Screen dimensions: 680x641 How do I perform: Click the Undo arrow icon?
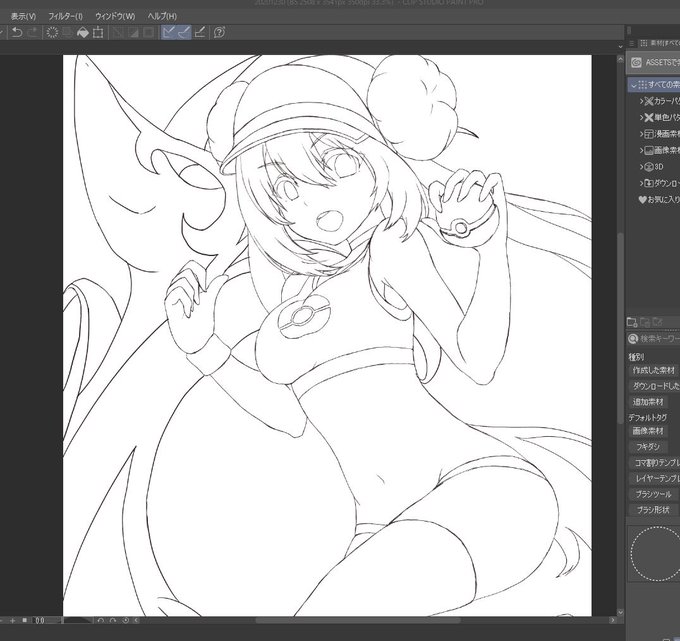17,33
